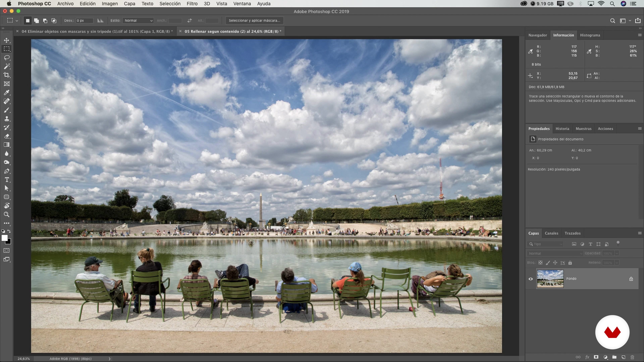Click the foreground color swatch
This screenshot has height=362, width=644.
(x=5, y=238)
